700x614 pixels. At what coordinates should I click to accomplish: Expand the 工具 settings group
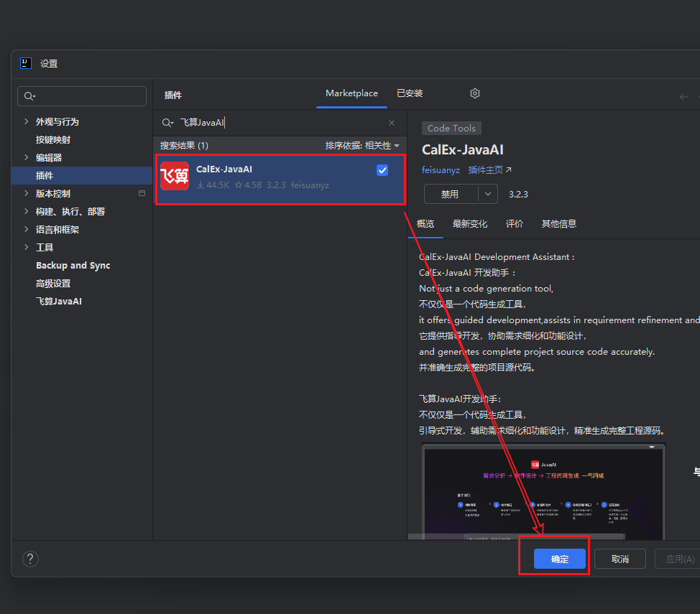pyautogui.click(x=27, y=247)
